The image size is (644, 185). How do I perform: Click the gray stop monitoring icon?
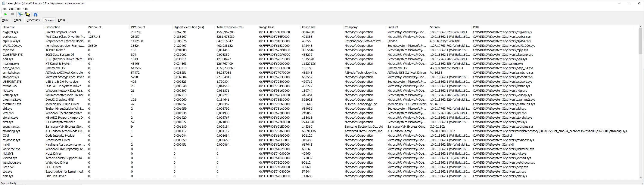pyautogui.click(x=12, y=14)
